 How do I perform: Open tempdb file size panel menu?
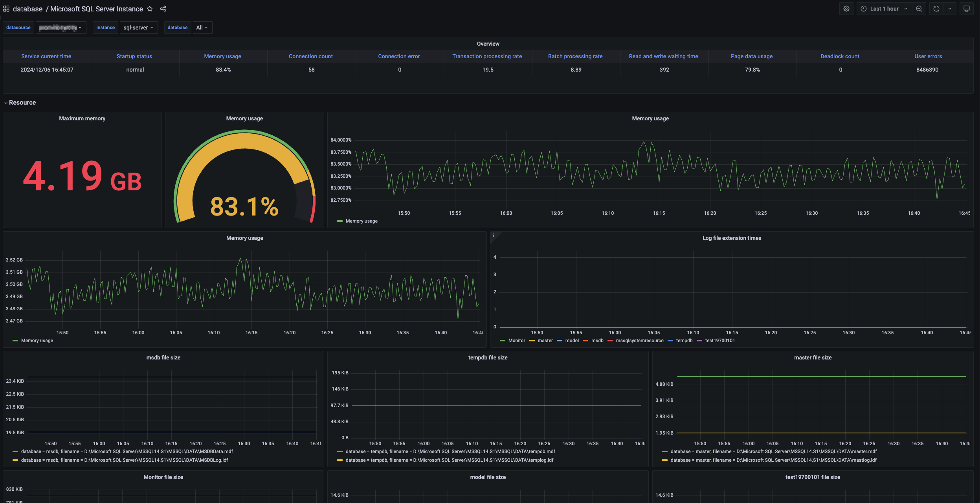click(488, 357)
